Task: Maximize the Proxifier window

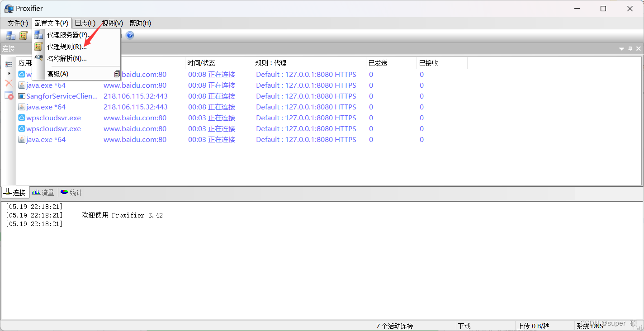Action: 603,9
